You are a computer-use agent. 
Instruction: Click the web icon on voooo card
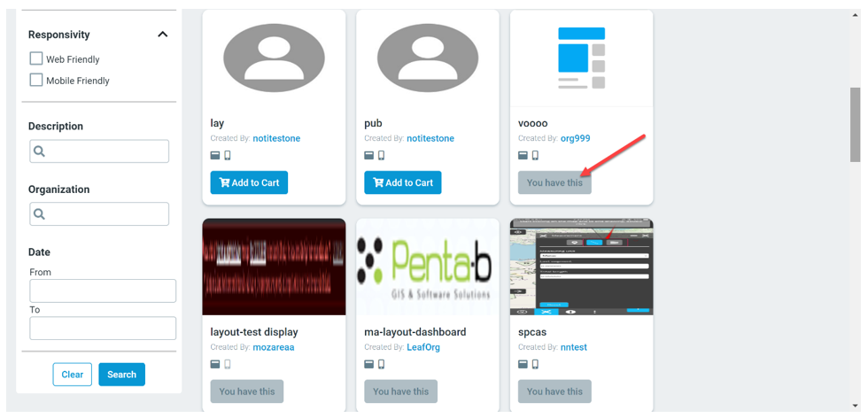(523, 156)
